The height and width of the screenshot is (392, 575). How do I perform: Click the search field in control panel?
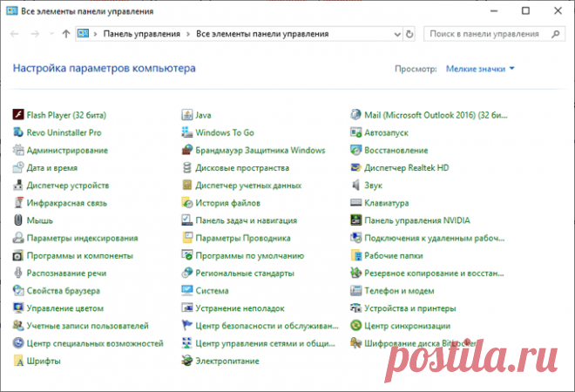coord(494,34)
